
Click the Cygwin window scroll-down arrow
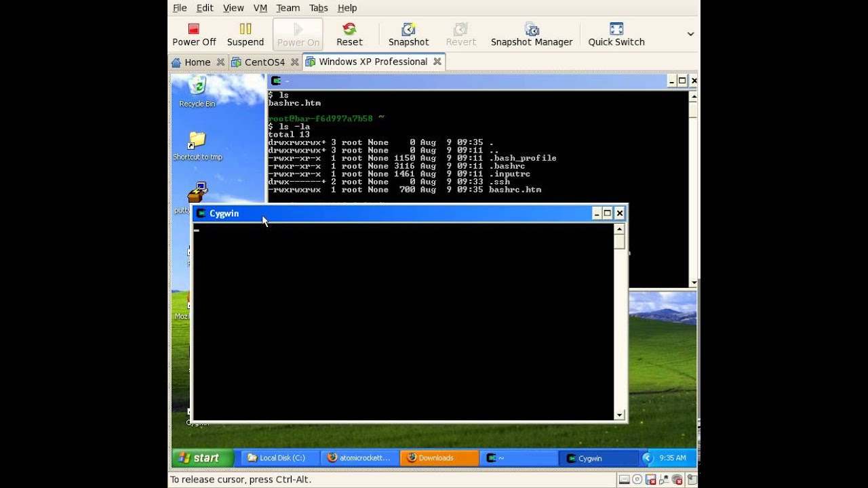point(619,415)
